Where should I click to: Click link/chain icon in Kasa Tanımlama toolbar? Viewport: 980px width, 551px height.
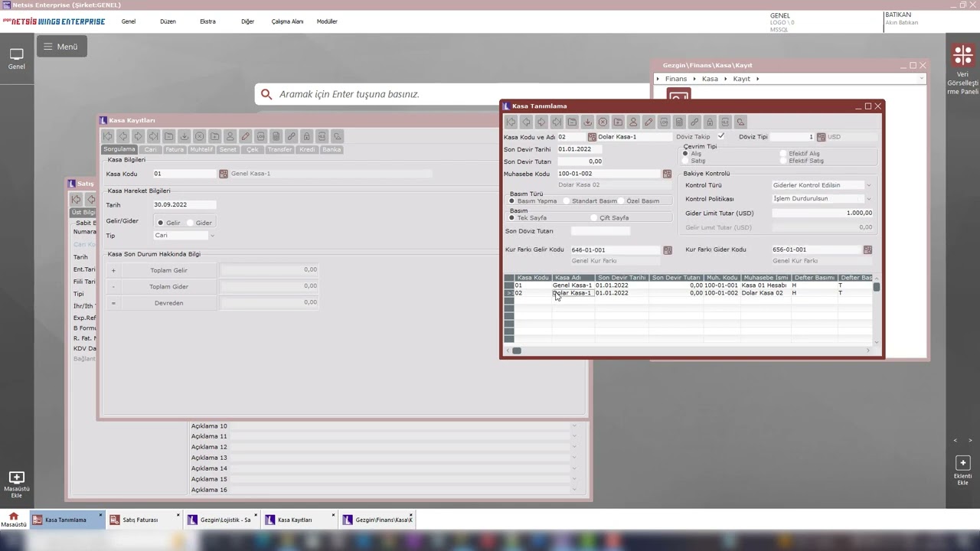694,122
